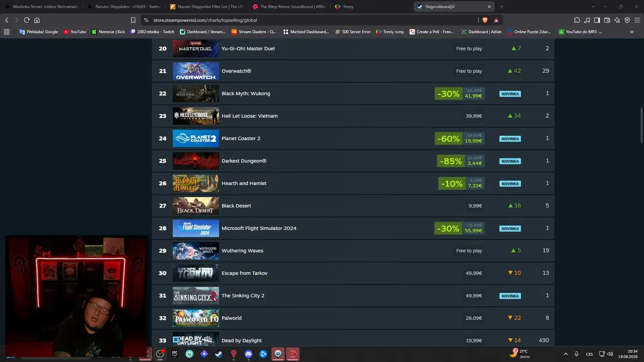Open the browser extensions puzzle icon
Viewport: 644px width, 362px height.
click(x=577, y=20)
